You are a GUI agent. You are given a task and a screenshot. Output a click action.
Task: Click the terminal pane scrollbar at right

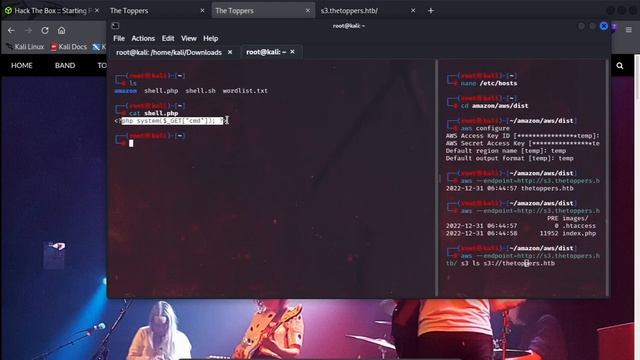click(x=607, y=178)
